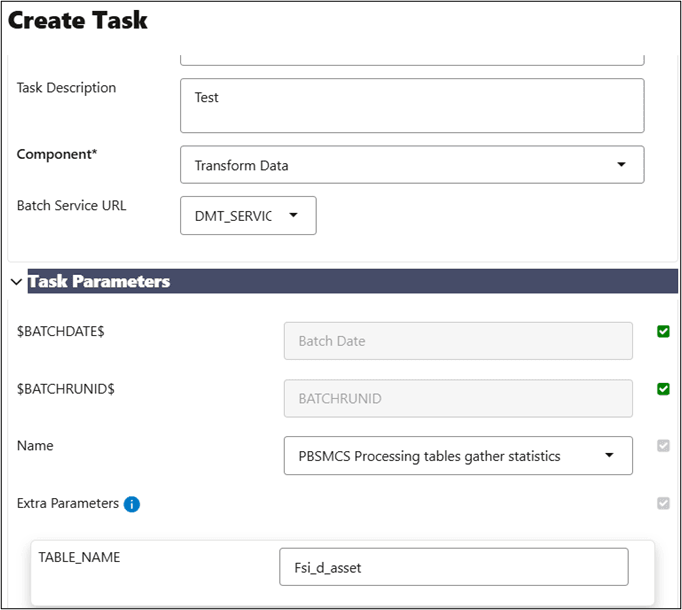Click the Batch Date input field
The width and height of the screenshot is (682, 610).
458,341
